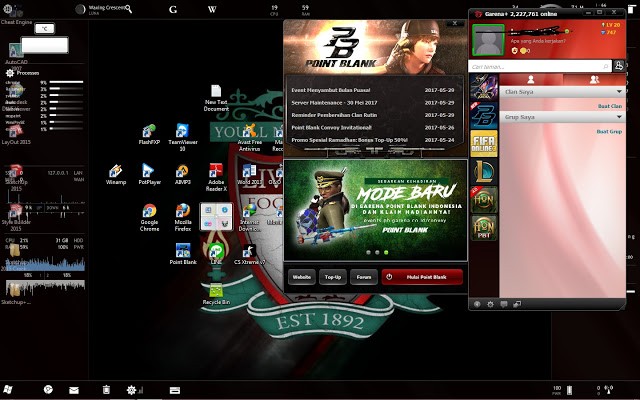This screenshot has width=640, height=400.
Task: Open Server Maintenance - 30 Mei 2017 news
Action: (334, 103)
